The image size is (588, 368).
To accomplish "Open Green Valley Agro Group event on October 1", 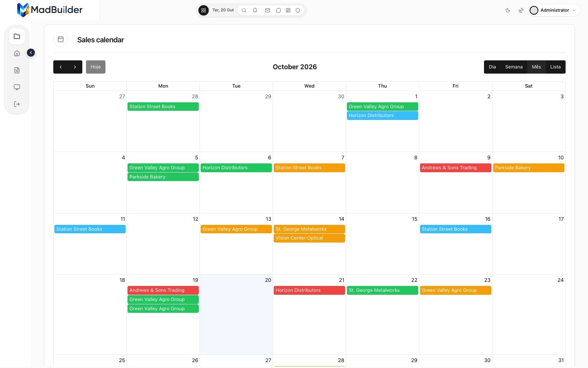I will pyautogui.click(x=383, y=107).
